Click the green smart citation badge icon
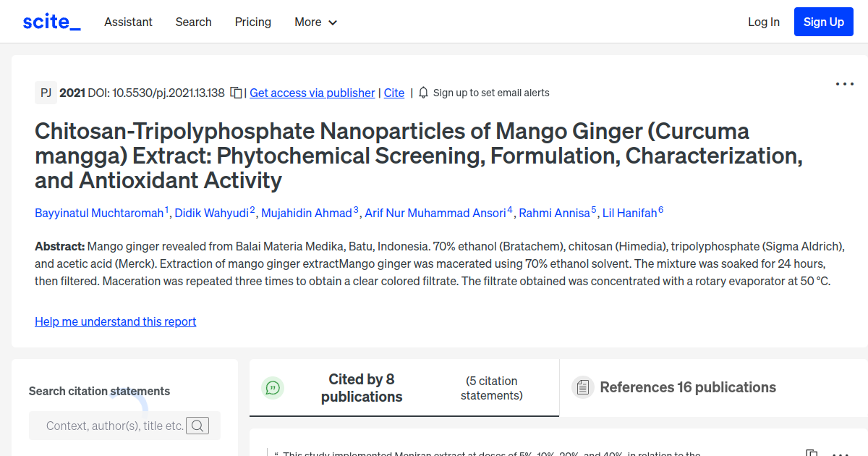Screen dimensions: 868x456 coord(273,388)
